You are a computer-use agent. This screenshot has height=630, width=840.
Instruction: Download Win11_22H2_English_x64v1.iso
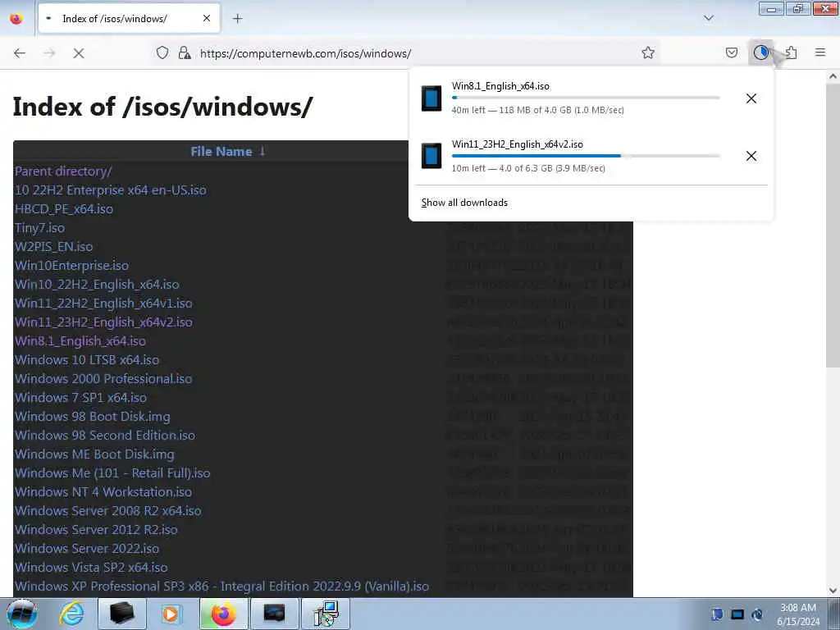103,304
